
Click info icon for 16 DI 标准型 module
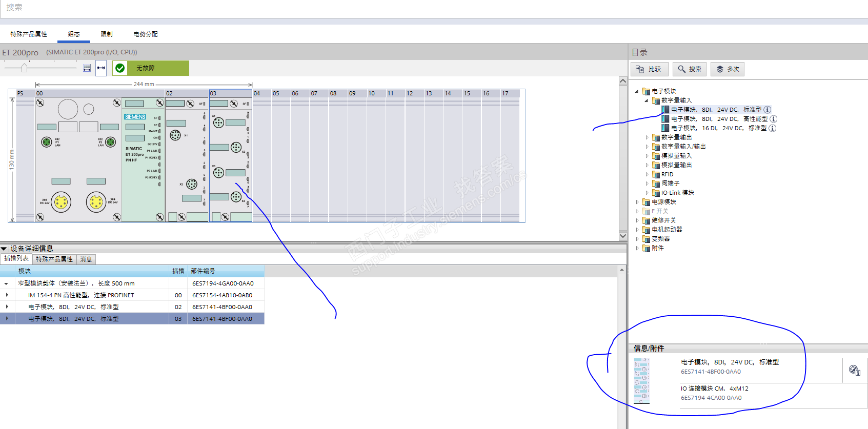point(773,128)
